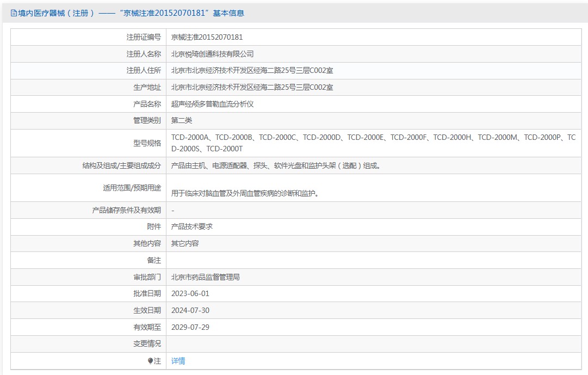This screenshot has height=375, width=588.
Task: Click the document icon beside the page title
Action: 14,14
